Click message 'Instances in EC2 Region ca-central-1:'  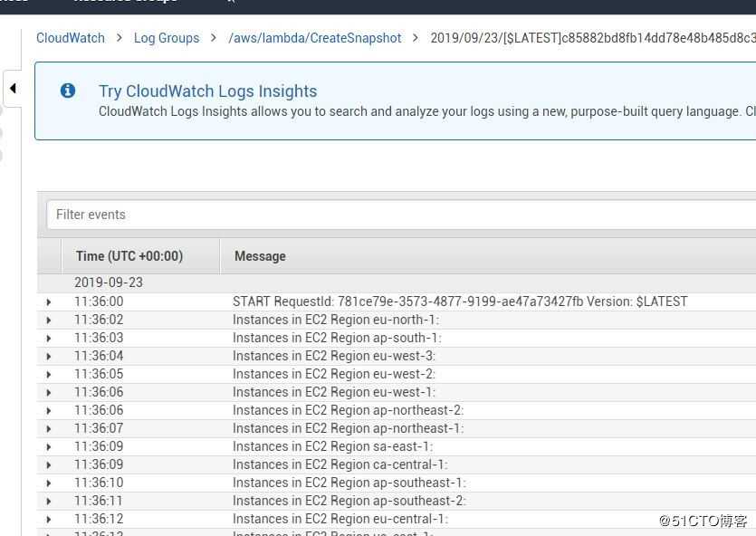(340, 464)
